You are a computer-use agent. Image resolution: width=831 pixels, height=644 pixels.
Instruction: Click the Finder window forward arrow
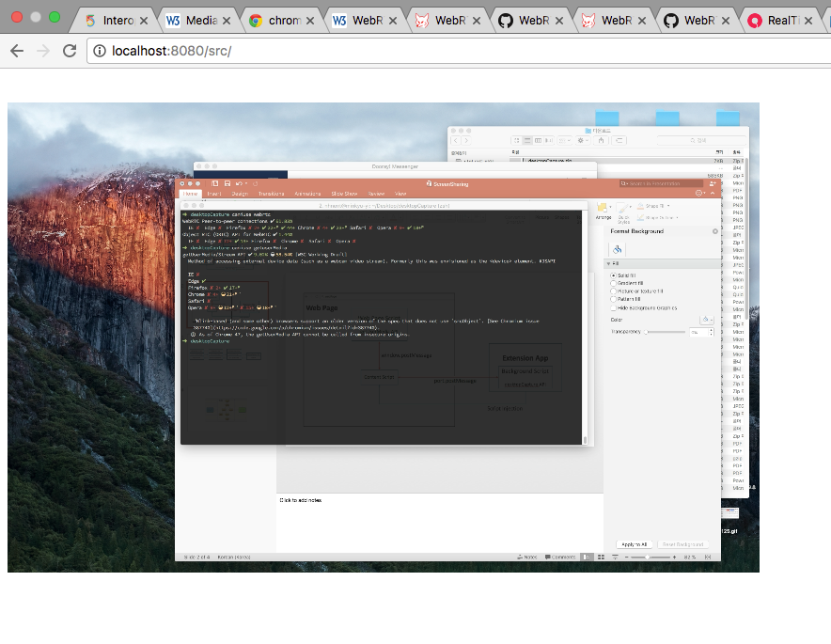(x=466, y=140)
